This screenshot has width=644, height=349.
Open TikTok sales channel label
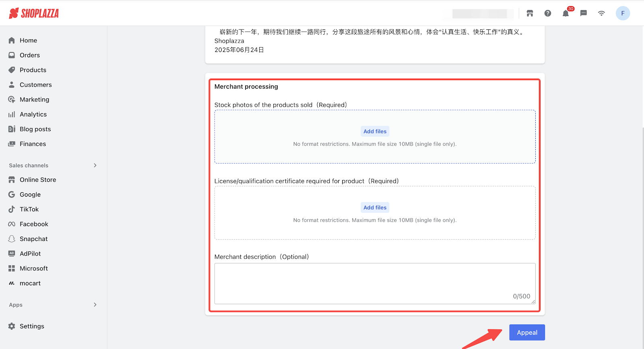click(x=29, y=209)
